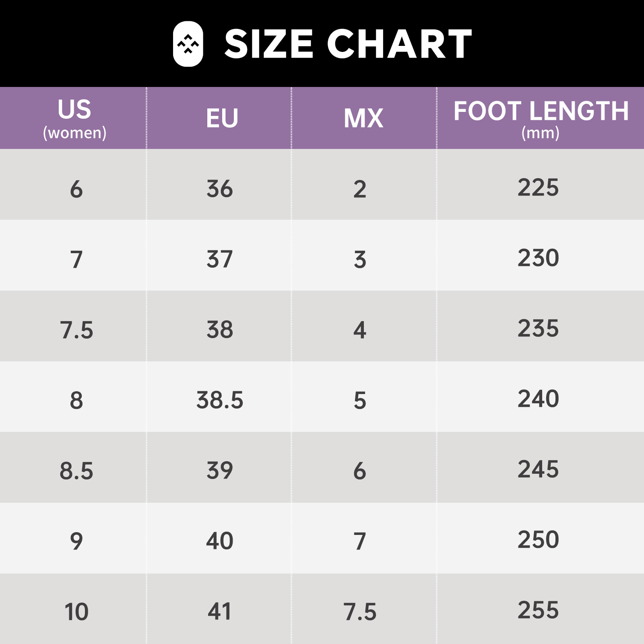Click the SIZE CHART title text
The image size is (644, 644).
[x=348, y=44]
